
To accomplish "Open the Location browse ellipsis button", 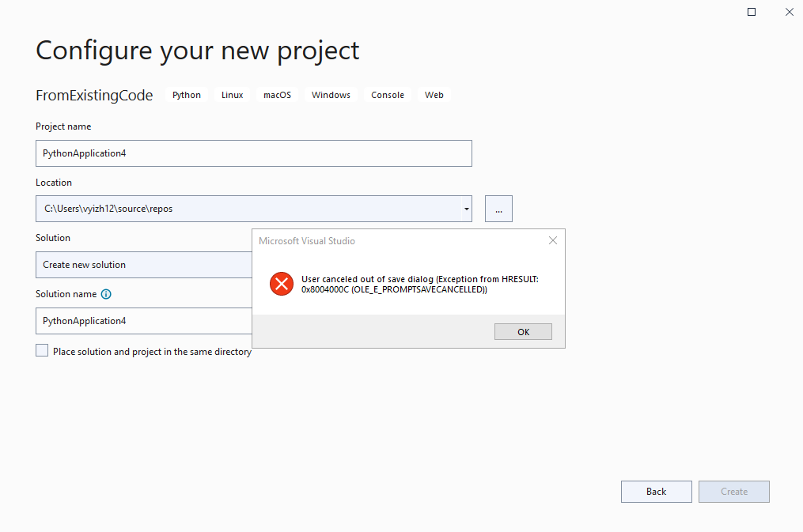I will [x=498, y=208].
